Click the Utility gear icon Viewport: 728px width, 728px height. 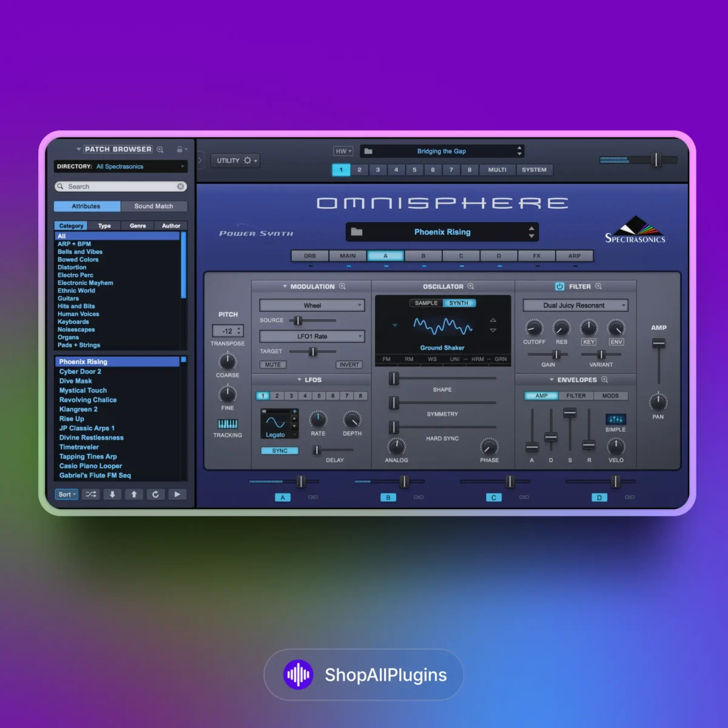(x=248, y=160)
